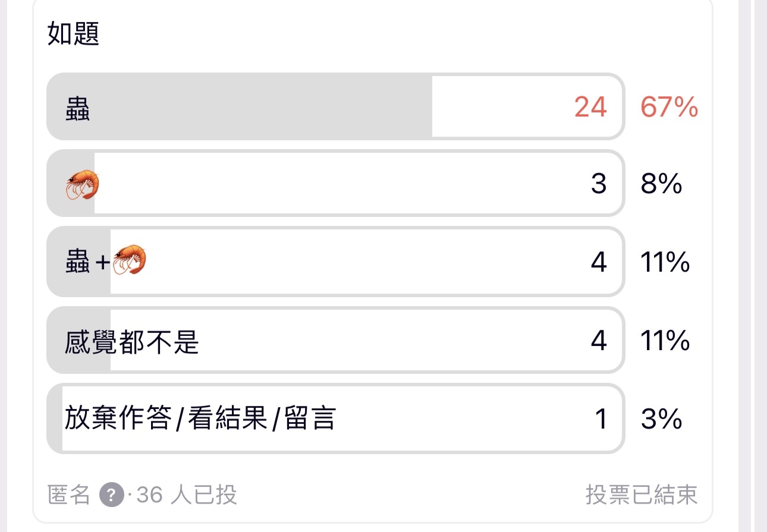Click the 投票已結束 status text
Image resolution: width=767 pixels, height=532 pixels.
click(642, 495)
